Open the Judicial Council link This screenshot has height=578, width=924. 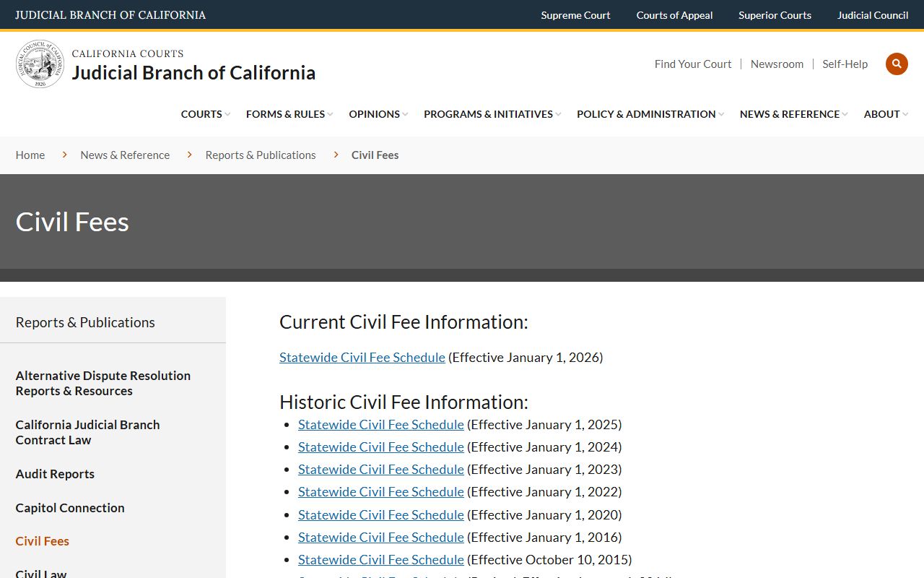click(x=873, y=15)
